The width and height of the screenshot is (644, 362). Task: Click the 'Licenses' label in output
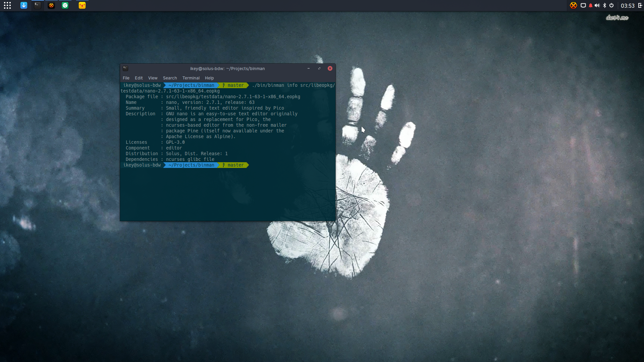[137, 142]
